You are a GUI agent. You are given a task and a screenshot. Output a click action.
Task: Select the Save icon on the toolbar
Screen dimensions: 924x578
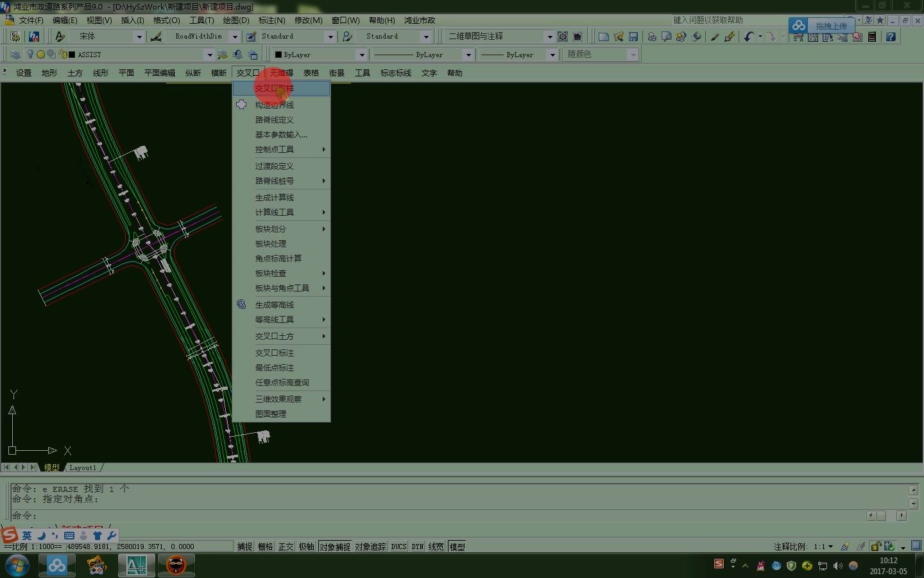(x=634, y=37)
